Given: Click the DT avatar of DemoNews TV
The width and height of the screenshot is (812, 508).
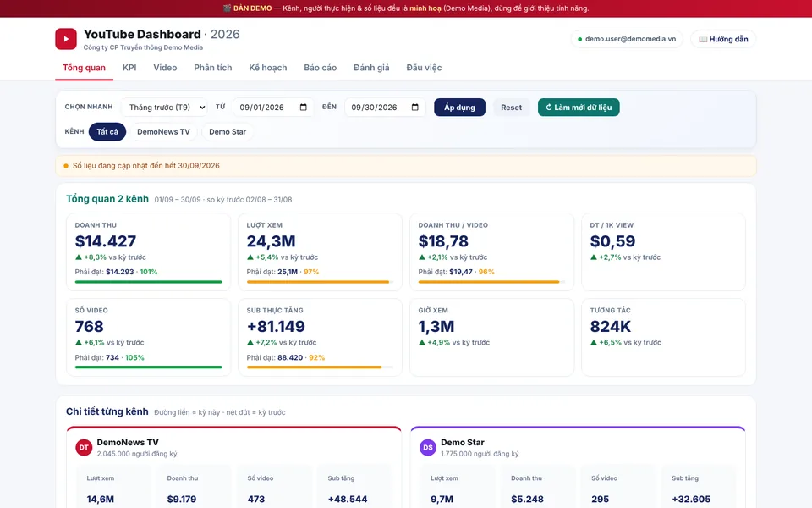Looking at the screenshot, I should pyautogui.click(x=84, y=447).
